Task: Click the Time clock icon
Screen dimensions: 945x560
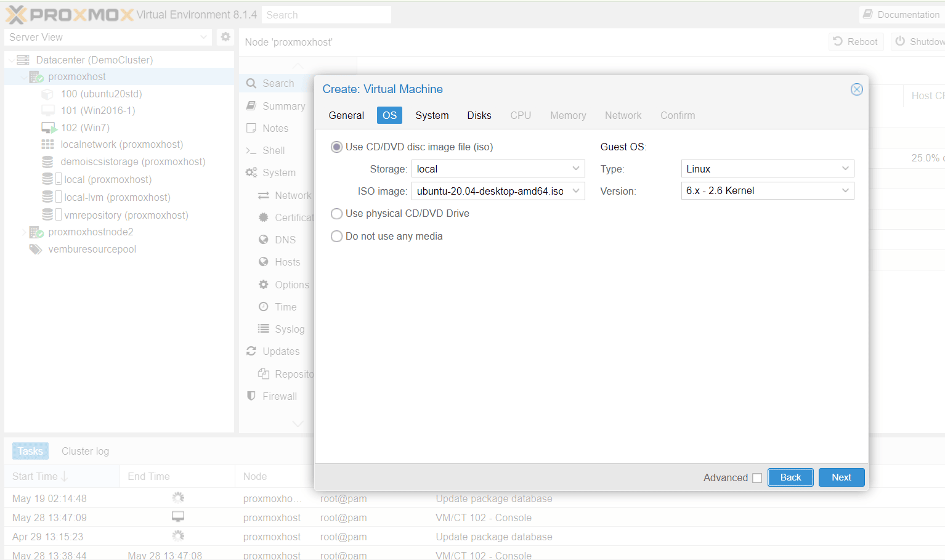Action: pos(264,307)
